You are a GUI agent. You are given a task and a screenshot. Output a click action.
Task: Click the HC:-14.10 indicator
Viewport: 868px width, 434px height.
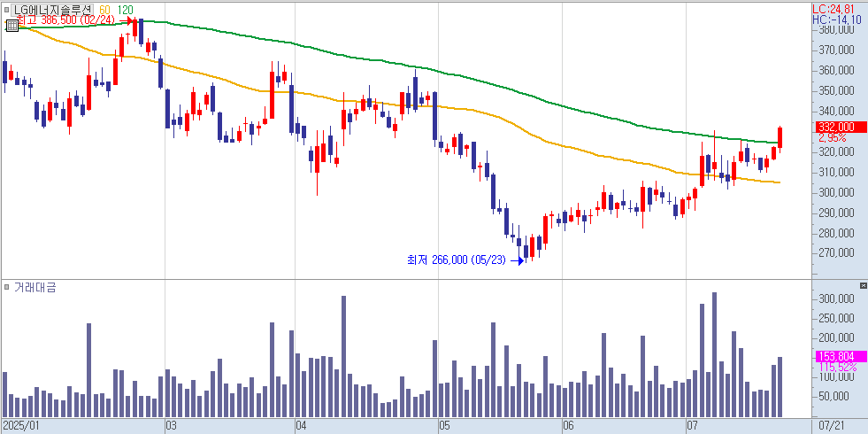coord(837,20)
